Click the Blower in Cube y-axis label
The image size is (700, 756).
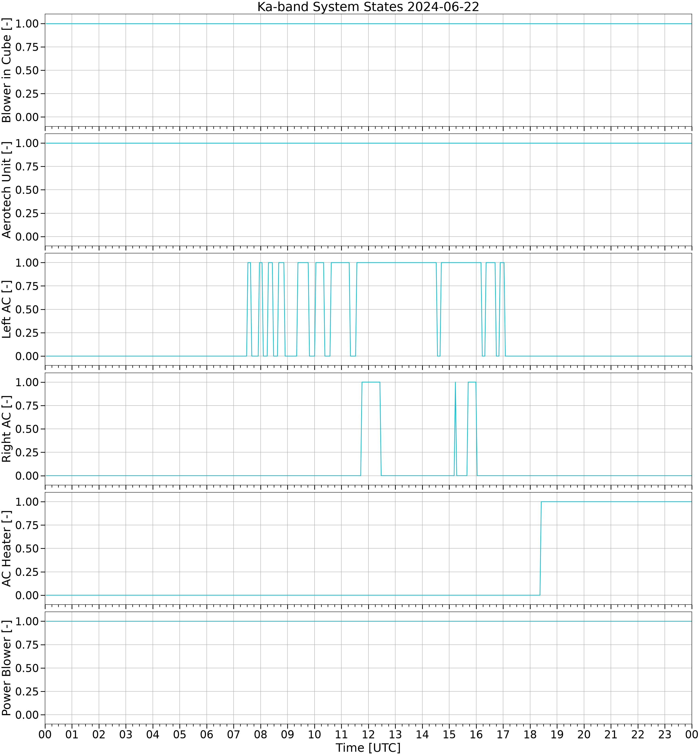7,70
